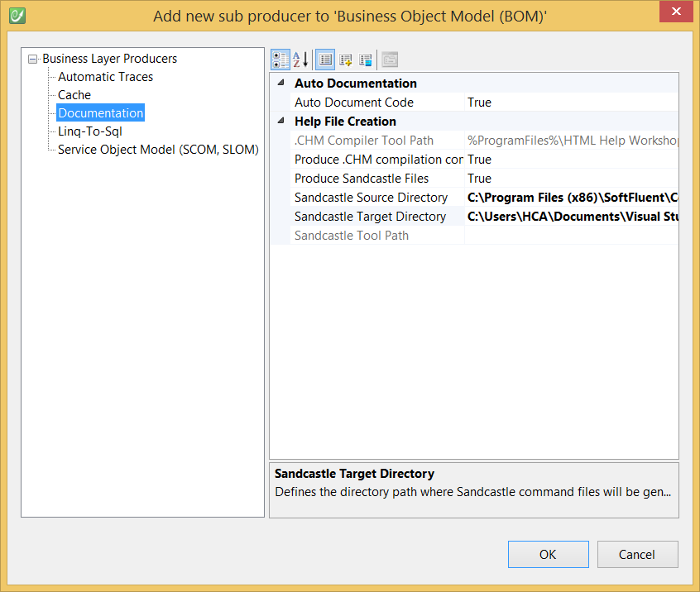Image resolution: width=700 pixels, height=592 pixels.
Task: Click the grayed-out Property Pages icon
Action: [390, 60]
